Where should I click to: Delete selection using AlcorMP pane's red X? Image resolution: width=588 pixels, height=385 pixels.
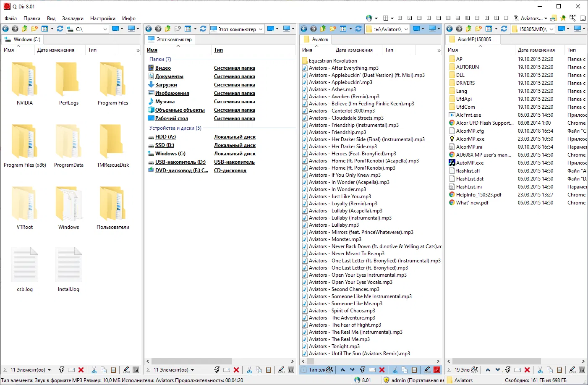(527, 370)
